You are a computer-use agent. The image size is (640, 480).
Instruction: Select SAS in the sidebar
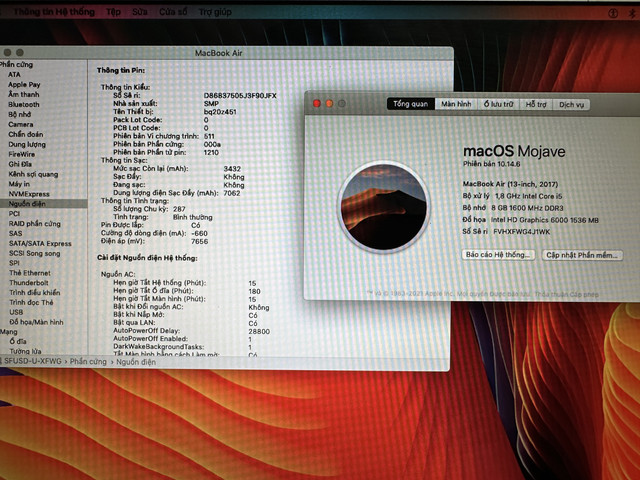pyautogui.click(x=16, y=233)
